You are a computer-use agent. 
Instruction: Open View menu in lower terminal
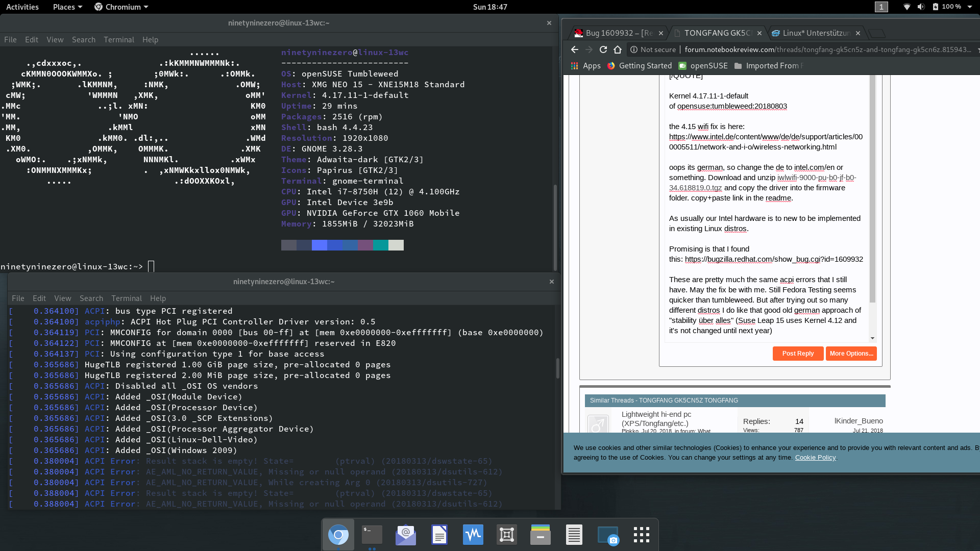coord(63,298)
